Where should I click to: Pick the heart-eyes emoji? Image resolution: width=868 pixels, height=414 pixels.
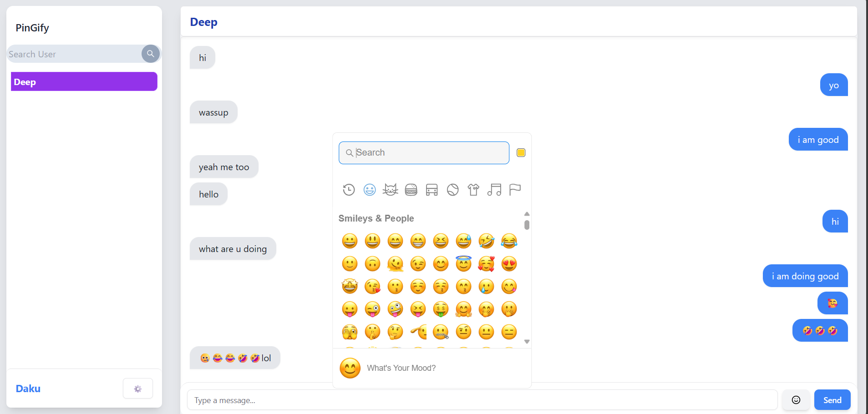(x=509, y=264)
